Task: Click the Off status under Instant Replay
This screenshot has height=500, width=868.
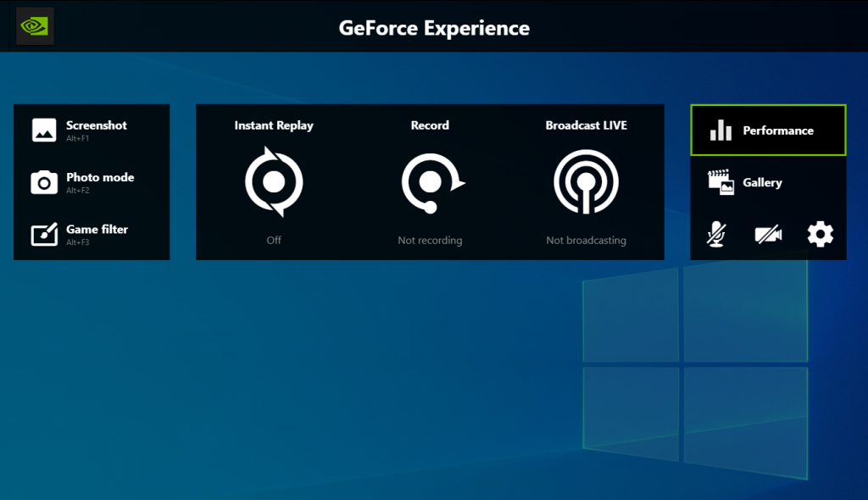Action: point(273,240)
